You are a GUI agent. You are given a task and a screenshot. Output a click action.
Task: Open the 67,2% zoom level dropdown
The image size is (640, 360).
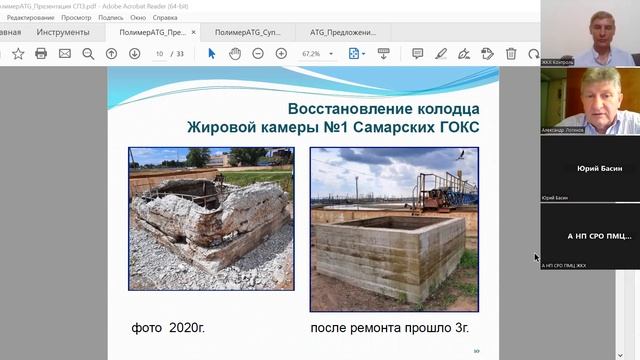(x=318, y=54)
